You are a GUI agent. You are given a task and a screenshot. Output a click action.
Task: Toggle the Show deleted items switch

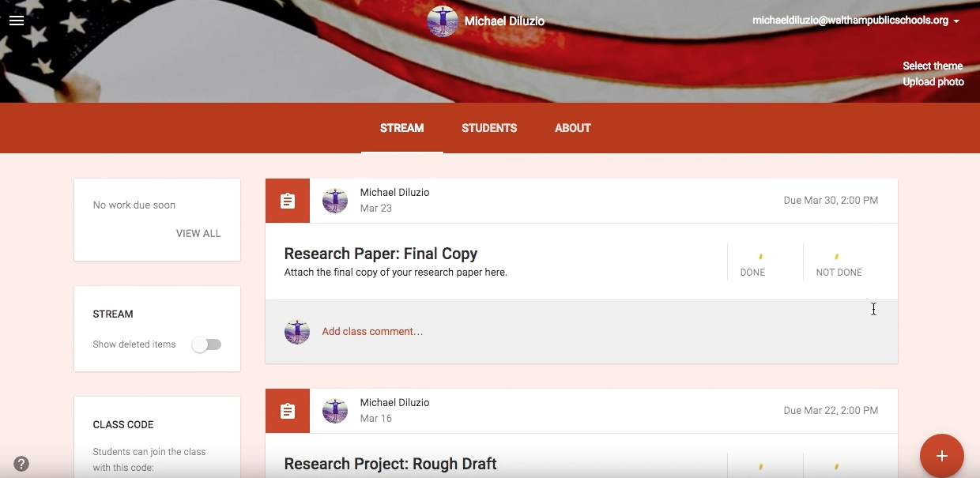click(207, 344)
